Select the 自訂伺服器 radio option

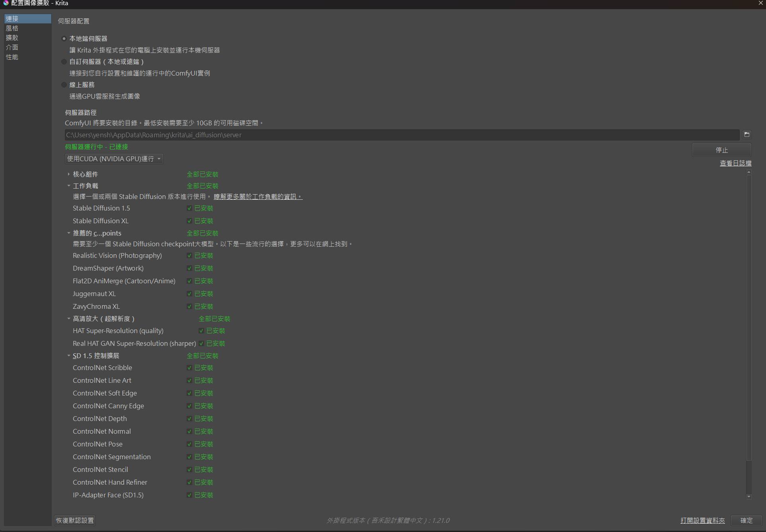[x=64, y=62]
